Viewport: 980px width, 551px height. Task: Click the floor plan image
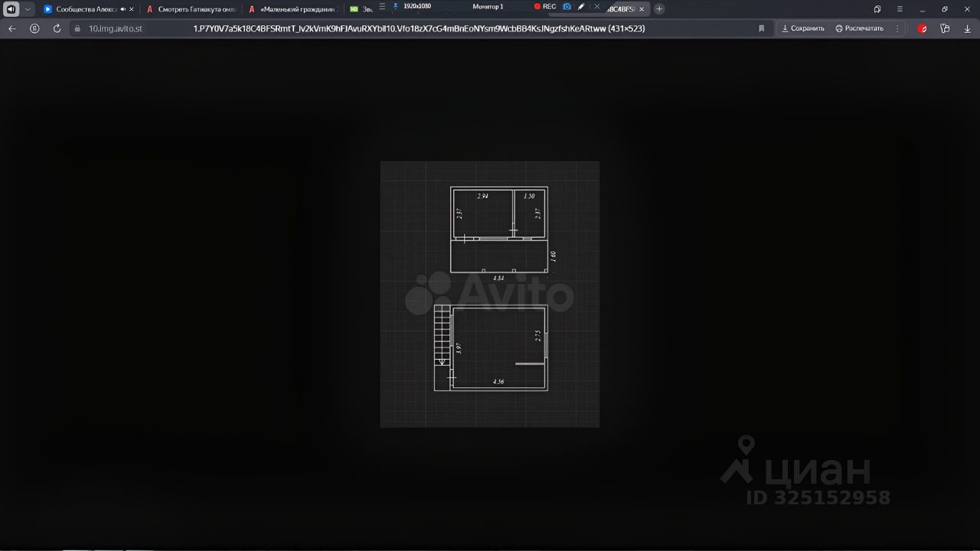pyautogui.click(x=490, y=294)
